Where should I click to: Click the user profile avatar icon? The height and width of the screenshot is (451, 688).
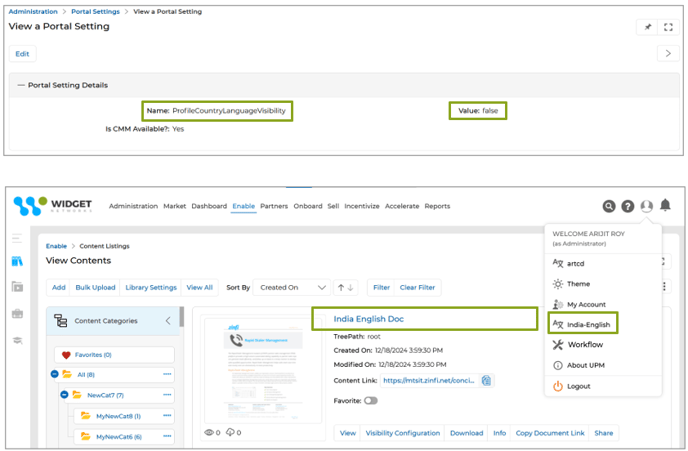point(646,206)
